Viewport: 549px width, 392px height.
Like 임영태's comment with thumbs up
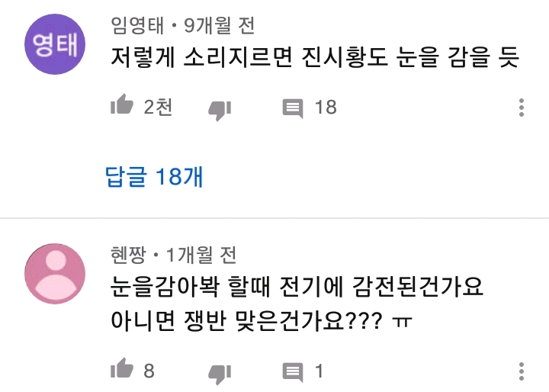122,108
